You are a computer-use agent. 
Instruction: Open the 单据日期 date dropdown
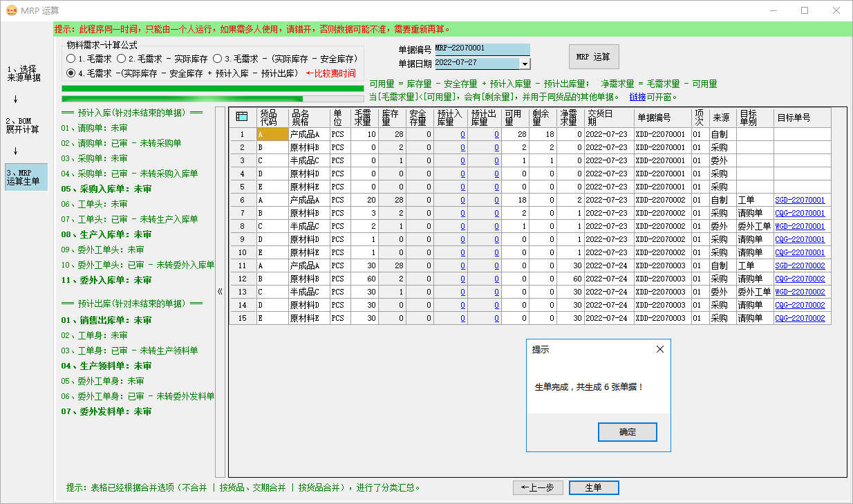tap(525, 63)
